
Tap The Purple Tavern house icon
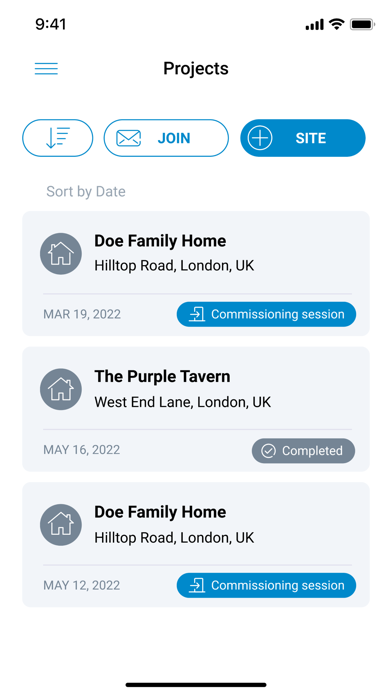tap(61, 389)
